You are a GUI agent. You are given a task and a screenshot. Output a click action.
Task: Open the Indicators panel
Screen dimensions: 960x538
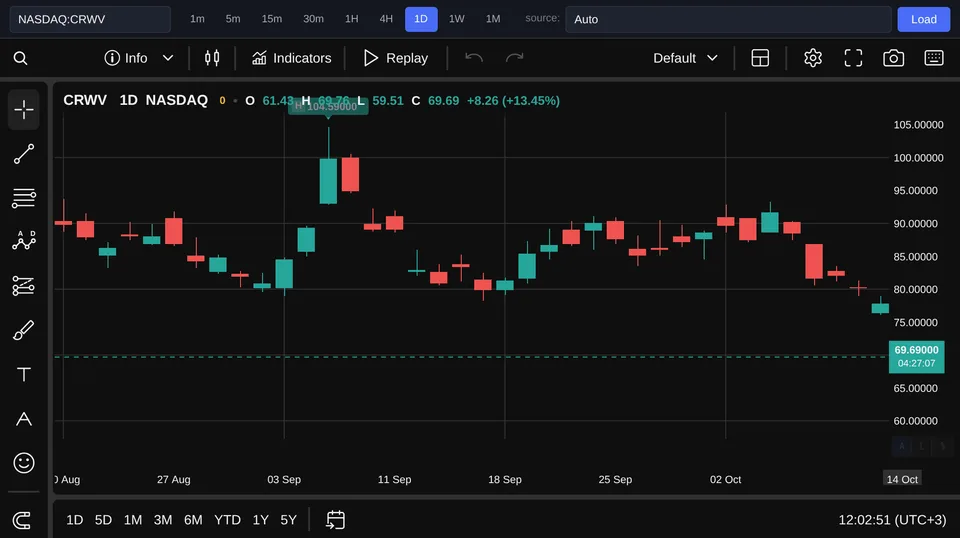click(x=291, y=58)
